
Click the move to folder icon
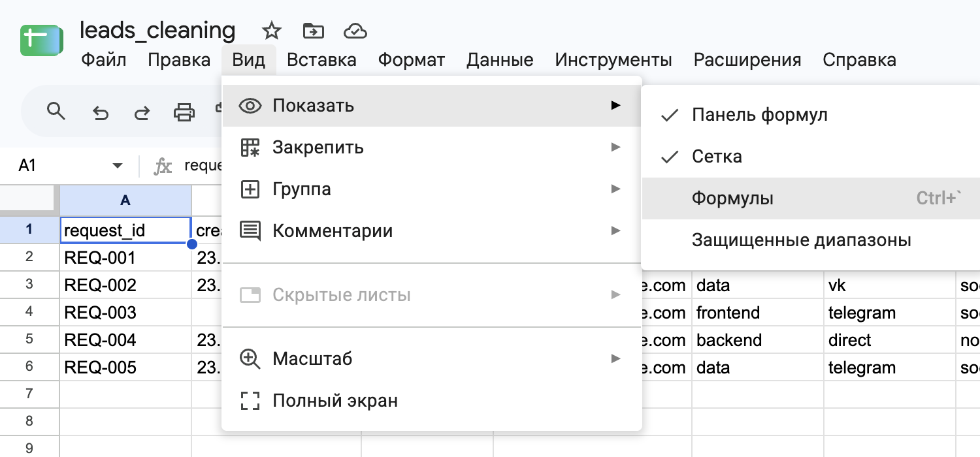click(x=314, y=31)
